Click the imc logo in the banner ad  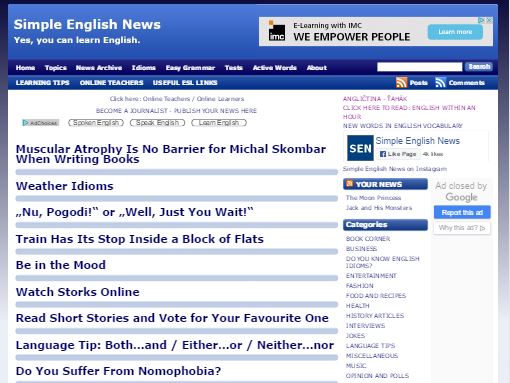(277, 32)
